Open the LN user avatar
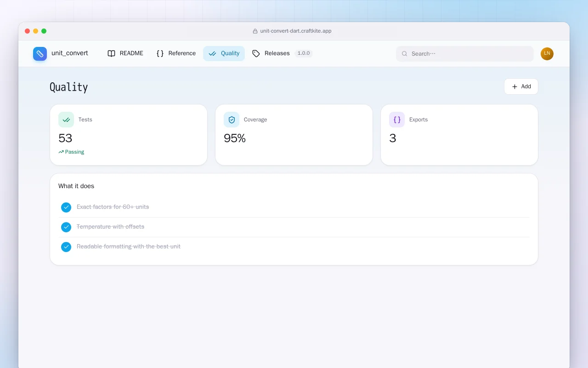Screen dimensions: 588x368 [x=547, y=54]
